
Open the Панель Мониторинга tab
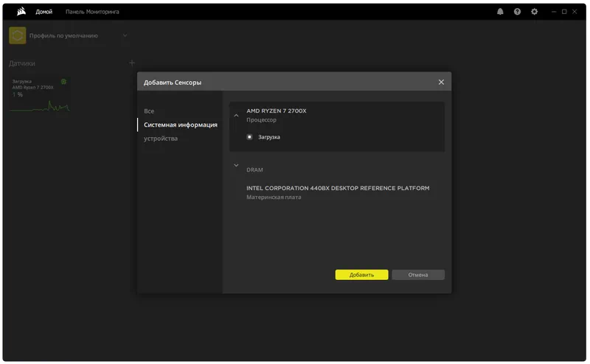[x=92, y=12]
